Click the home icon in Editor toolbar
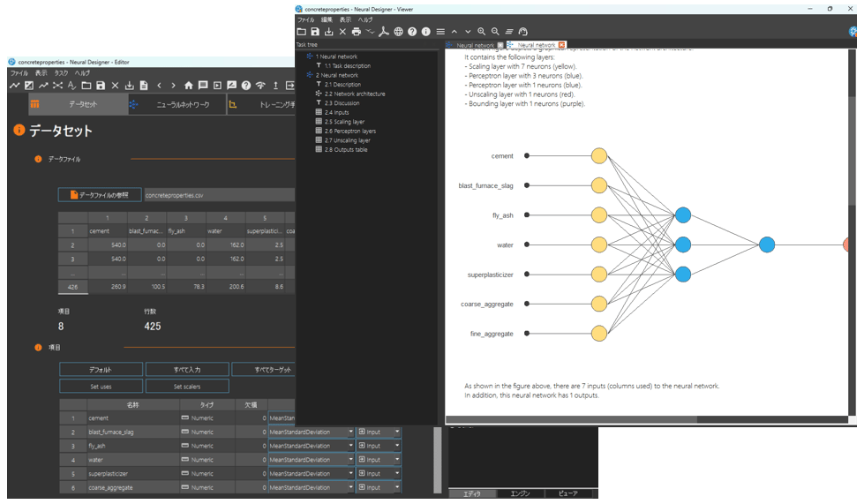 pyautogui.click(x=189, y=86)
